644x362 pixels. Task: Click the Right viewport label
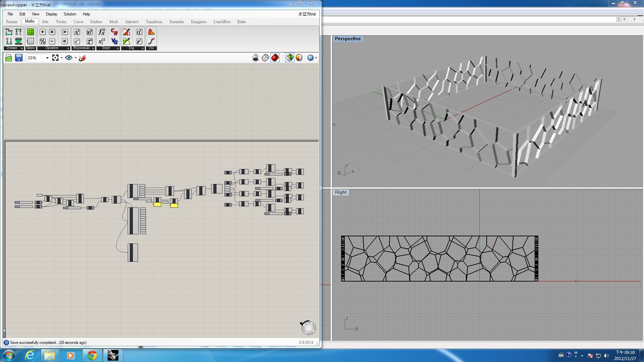coord(340,192)
